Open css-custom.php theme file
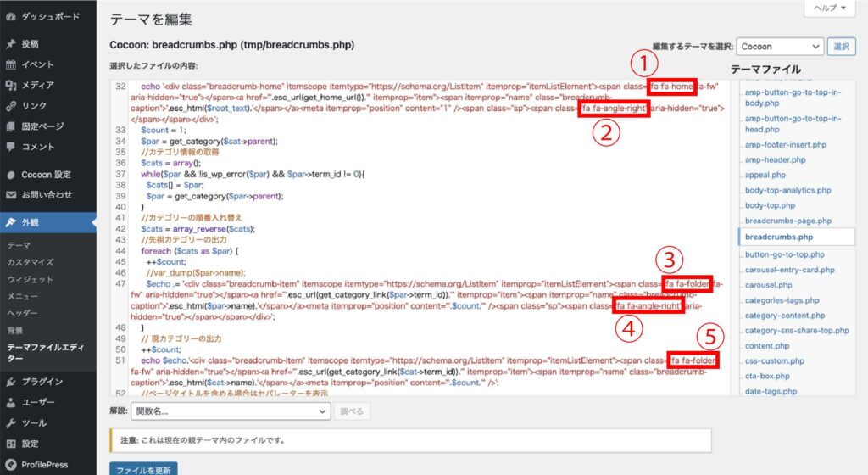This screenshot has width=868, height=475. pyautogui.click(x=775, y=361)
